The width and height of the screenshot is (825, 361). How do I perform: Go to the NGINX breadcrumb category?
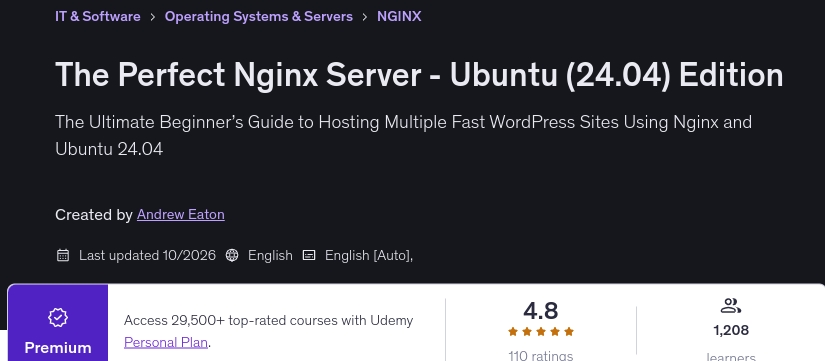(399, 16)
